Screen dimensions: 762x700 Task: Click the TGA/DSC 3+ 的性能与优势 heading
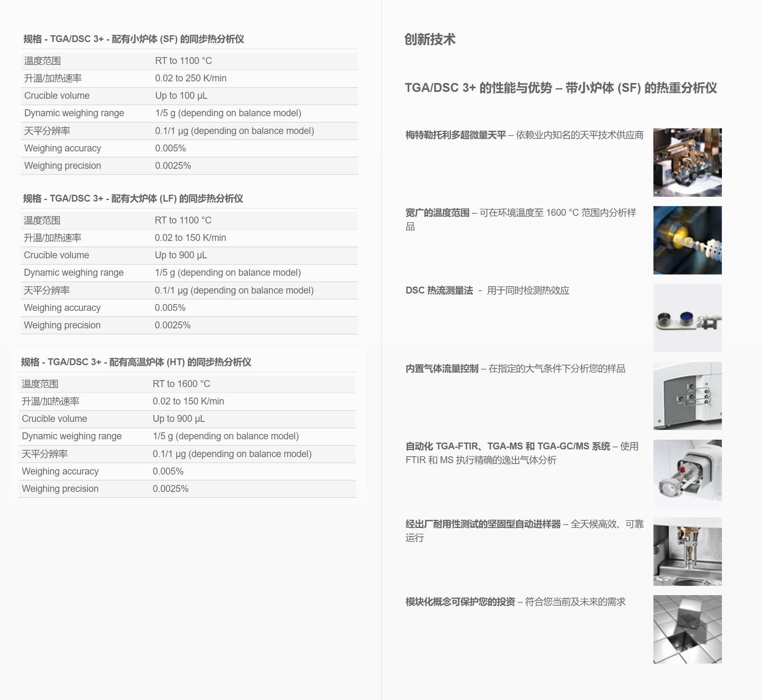pyautogui.click(x=561, y=88)
